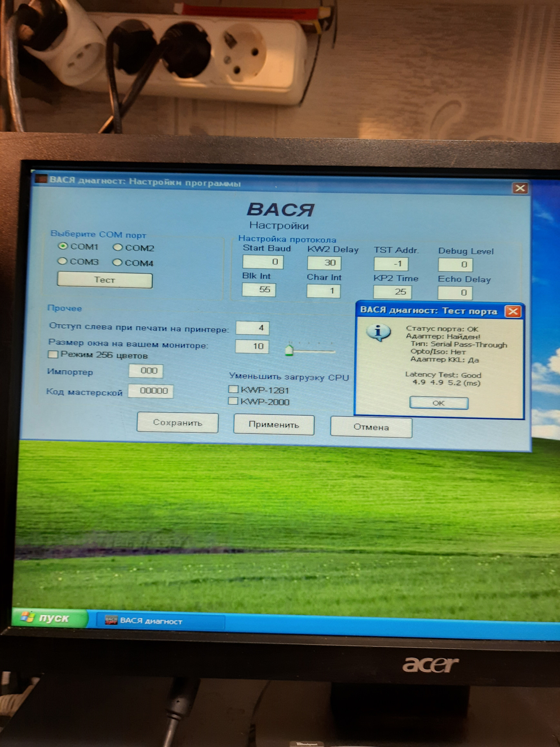Image resolution: width=560 pixels, height=747 pixels.
Task: Click the Тест port test button
Action: point(105,280)
